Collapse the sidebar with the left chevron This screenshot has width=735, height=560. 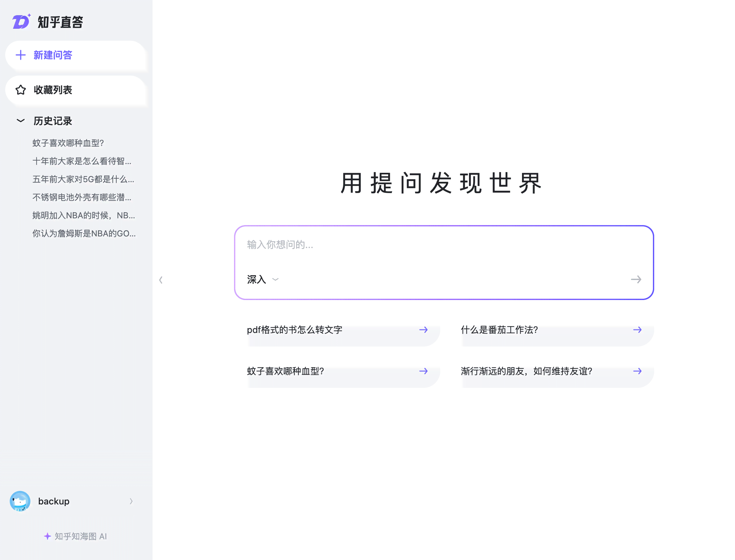point(161,280)
